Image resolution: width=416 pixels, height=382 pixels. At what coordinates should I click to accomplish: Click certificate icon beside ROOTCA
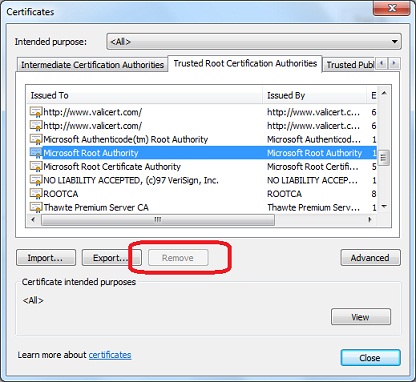[x=36, y=194]
